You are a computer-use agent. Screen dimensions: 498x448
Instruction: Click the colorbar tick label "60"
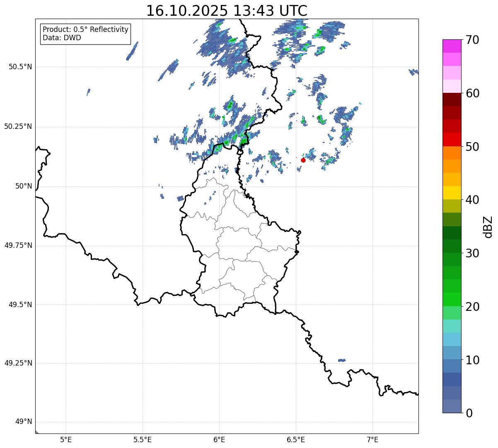[472, 93]
